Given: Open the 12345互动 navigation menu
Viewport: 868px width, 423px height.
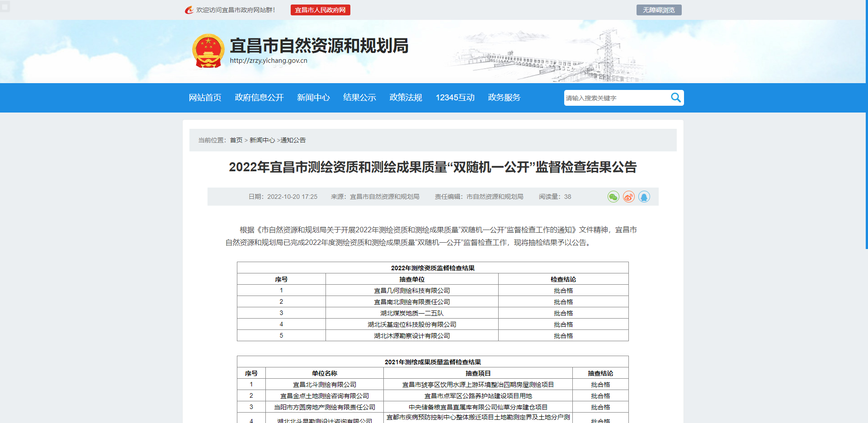Looking at the screenshot, I should [455, 98].
